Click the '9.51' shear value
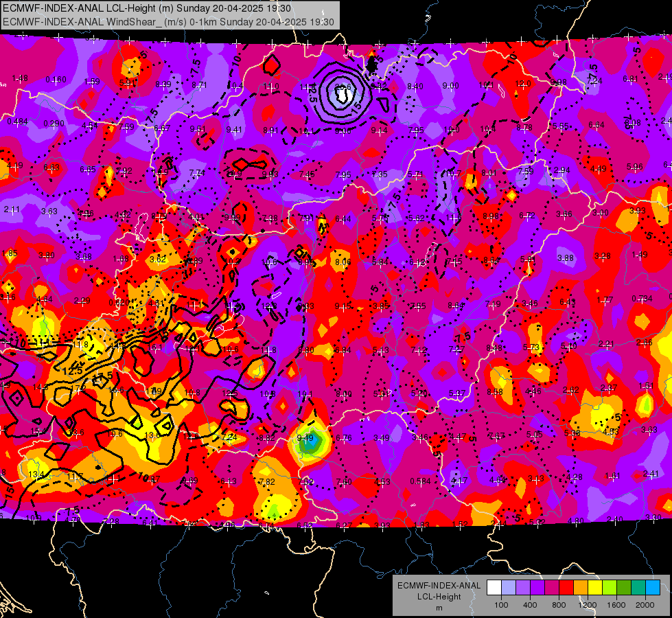Viewport: 672px width, 618px height. pyautogui.click(x=198, y=128)
